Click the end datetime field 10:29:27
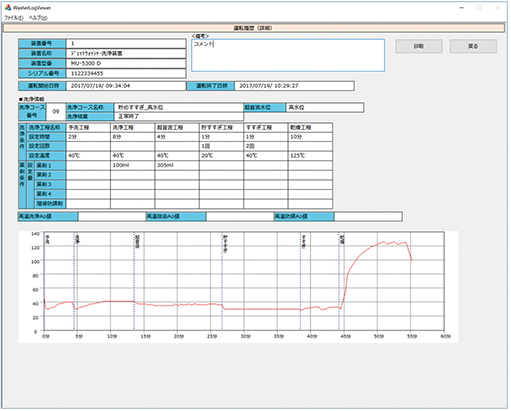Image resolution: width=511 pixels, height=411 pixels. point(294,86)
